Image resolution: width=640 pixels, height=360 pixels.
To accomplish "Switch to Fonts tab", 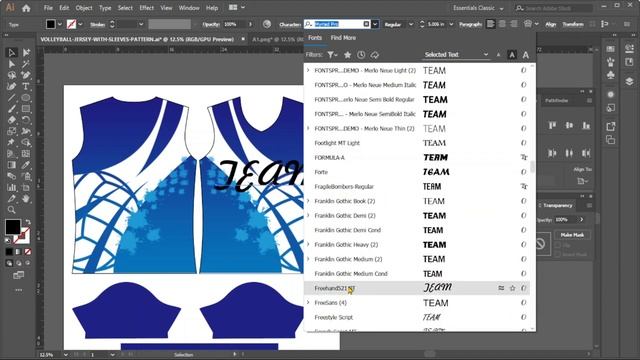I will 315,38.
